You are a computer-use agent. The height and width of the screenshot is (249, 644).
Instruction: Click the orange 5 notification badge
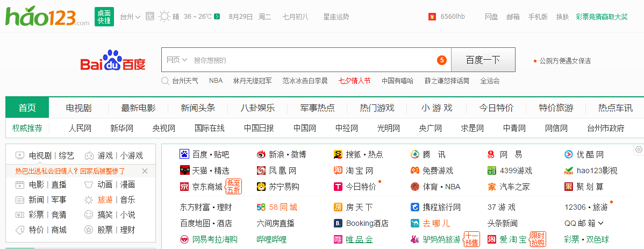(441, 60)
